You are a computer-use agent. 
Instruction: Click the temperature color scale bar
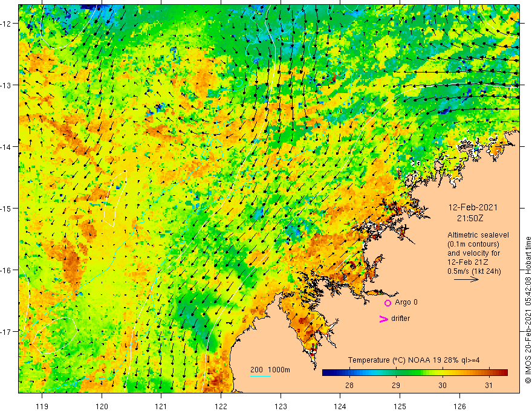click(x=415, y=373)
